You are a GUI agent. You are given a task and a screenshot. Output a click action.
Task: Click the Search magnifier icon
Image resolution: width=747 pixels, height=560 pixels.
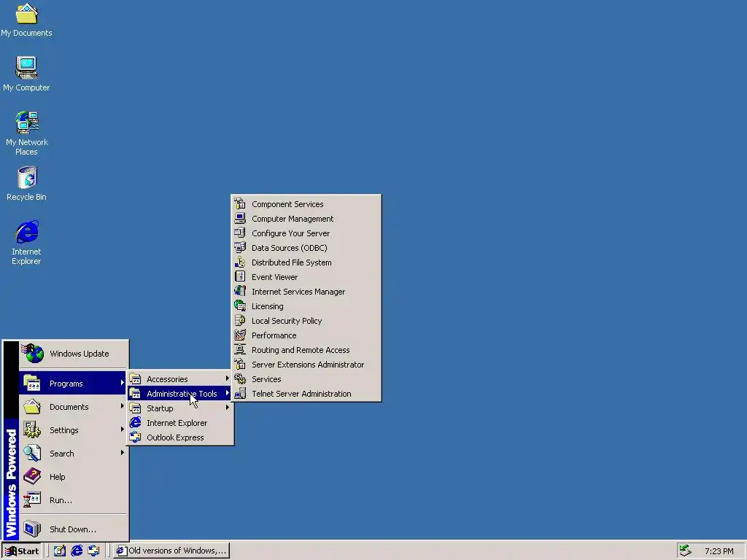click(x=32, y=454)
